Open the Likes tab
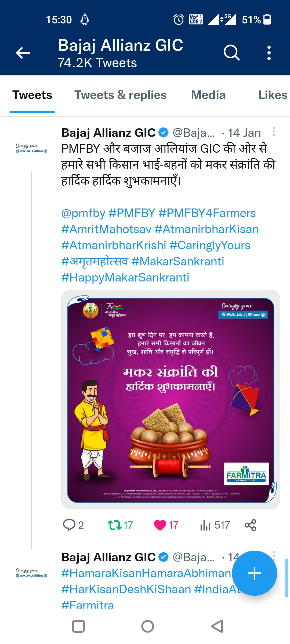The height and width of the screenshot is (644, 290). point(273,95)
